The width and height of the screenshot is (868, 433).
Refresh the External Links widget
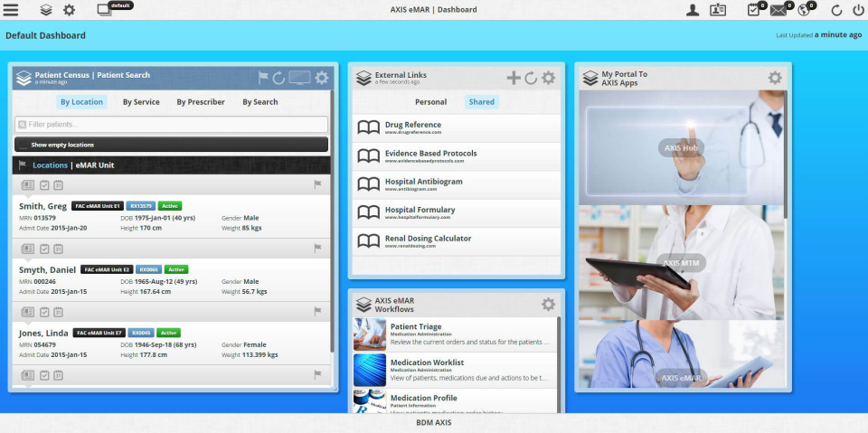(531, 78)
